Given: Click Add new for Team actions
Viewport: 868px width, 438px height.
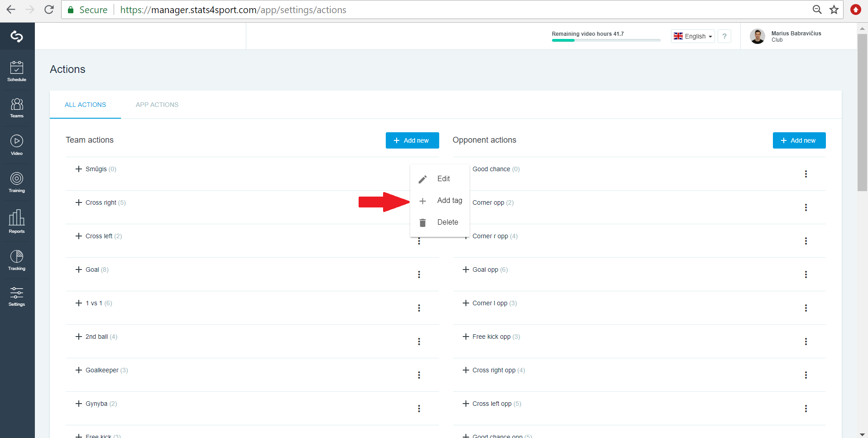Looking at the screenshot, I should (x=412, y=140).
